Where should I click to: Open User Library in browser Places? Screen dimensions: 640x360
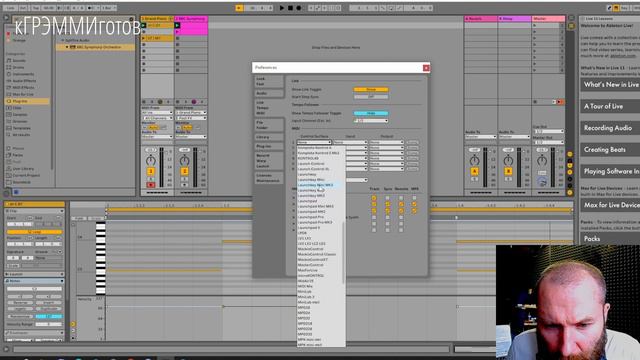pos(23,169)
